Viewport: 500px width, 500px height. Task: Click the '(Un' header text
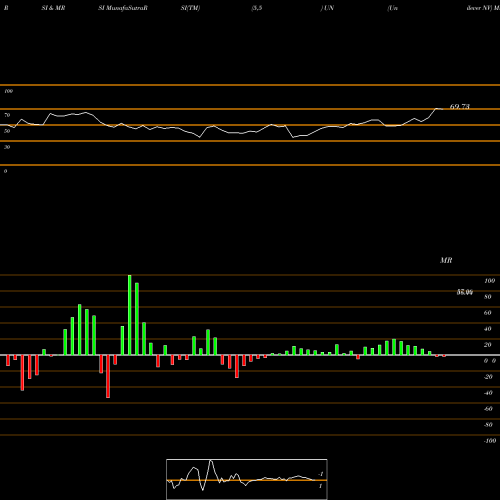click(x=392, y=8)
